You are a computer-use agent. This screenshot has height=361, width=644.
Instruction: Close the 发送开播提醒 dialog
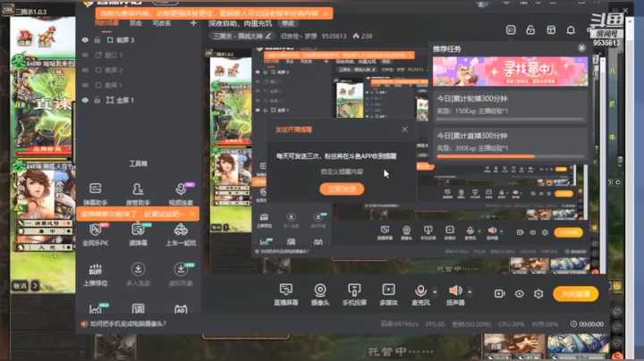click(x=404, y=130)
